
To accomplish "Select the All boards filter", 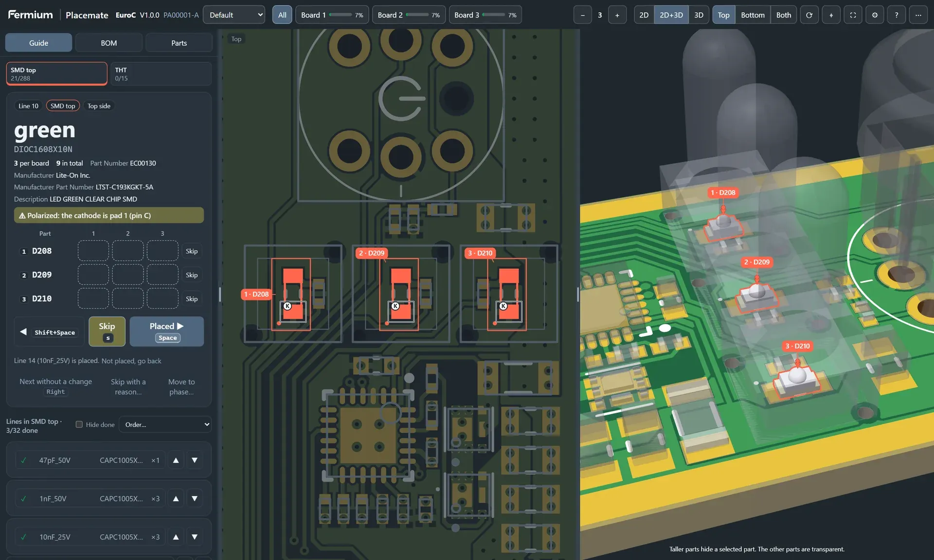I will 282,15.
